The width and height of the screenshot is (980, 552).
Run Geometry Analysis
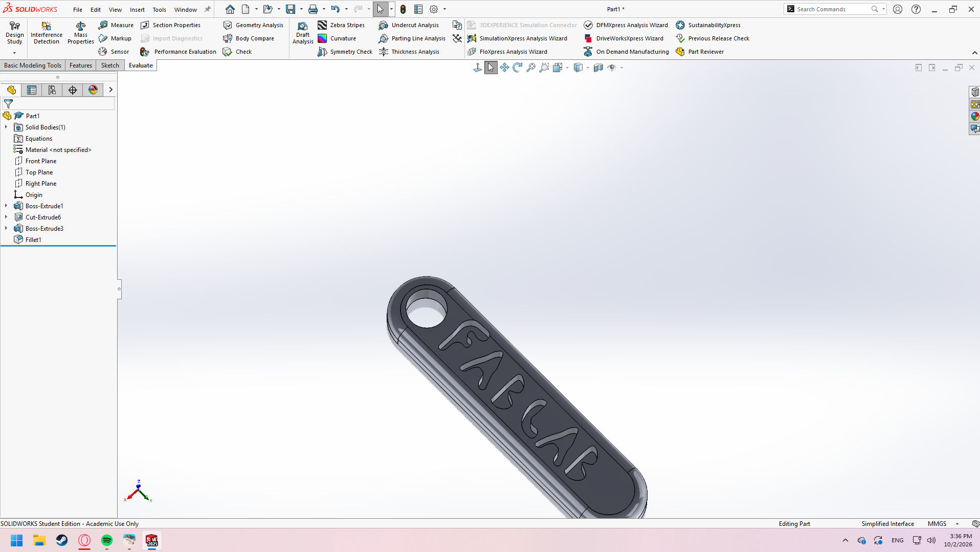pyautogui.click(x=253, y=25)
